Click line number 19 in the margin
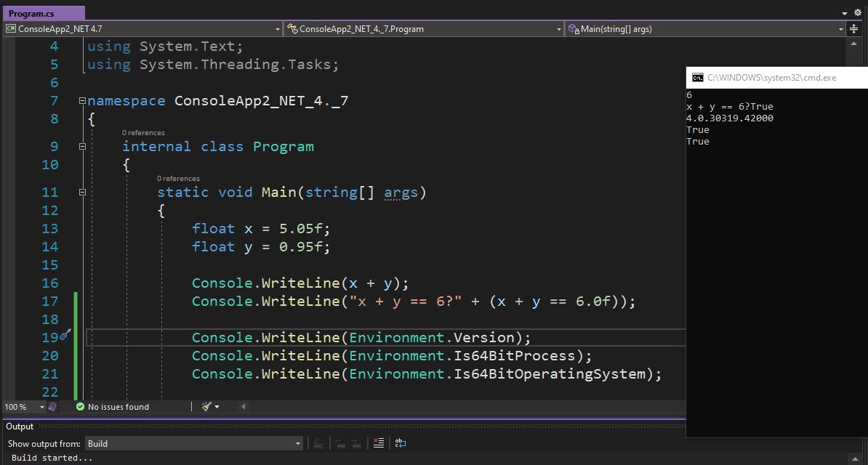The width and height of the screenshot is (868, 465). point(50,337)
